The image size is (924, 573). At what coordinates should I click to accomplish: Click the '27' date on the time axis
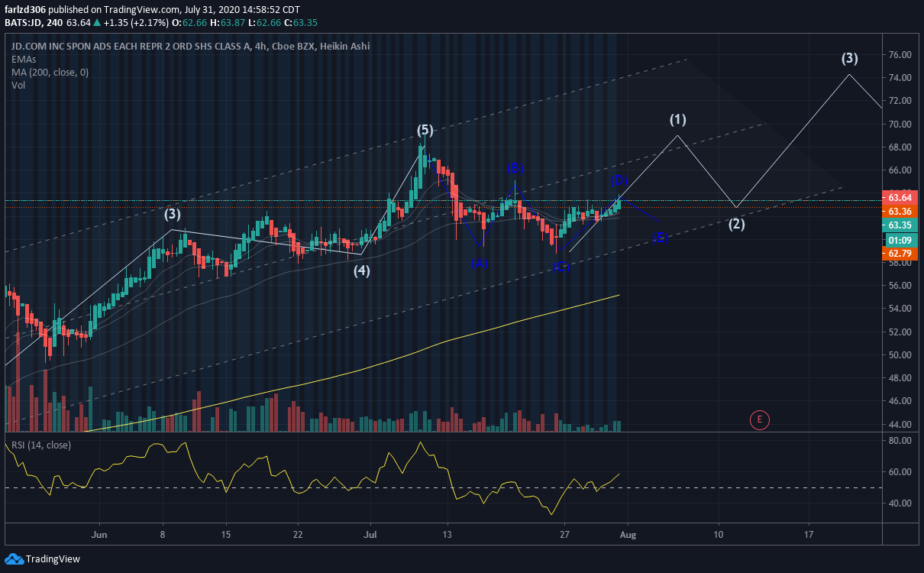click(564, 535)
